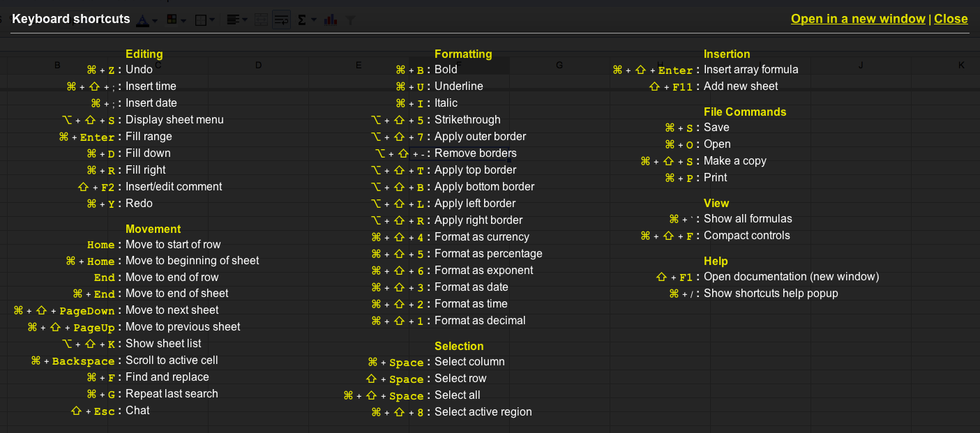Click the text color 'A' icon
The width and height of the screenshot is (980, 433).
click(142, 21)
